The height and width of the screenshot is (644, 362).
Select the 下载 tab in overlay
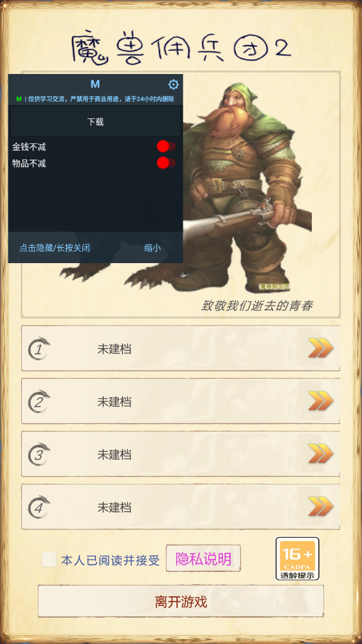pos(95,122)
